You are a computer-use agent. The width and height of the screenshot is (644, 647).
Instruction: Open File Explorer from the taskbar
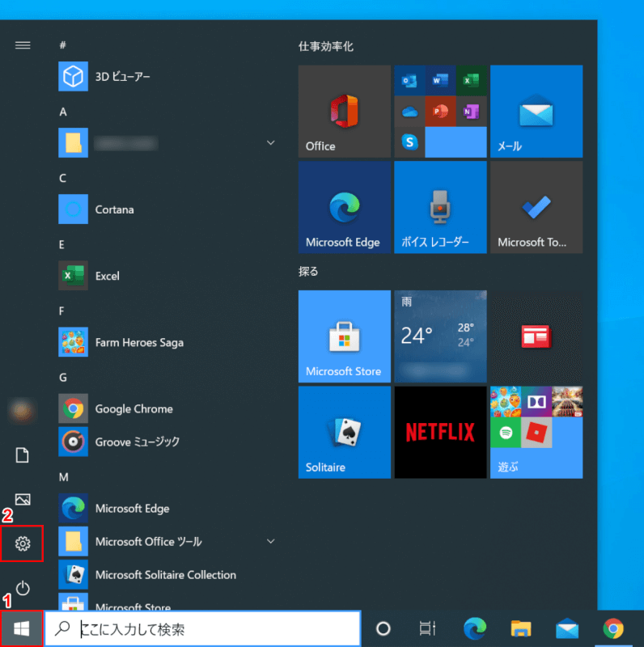pyautogui.click(x=521, y=628)
